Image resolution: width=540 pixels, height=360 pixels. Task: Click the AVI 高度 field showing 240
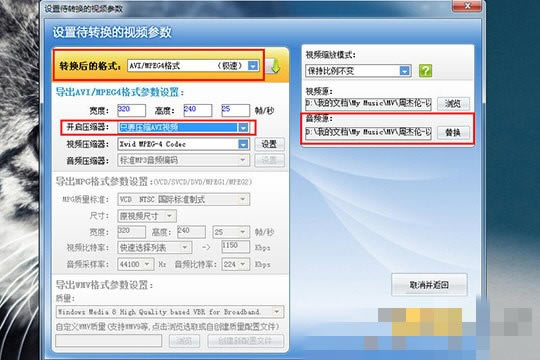coord(198,111)
